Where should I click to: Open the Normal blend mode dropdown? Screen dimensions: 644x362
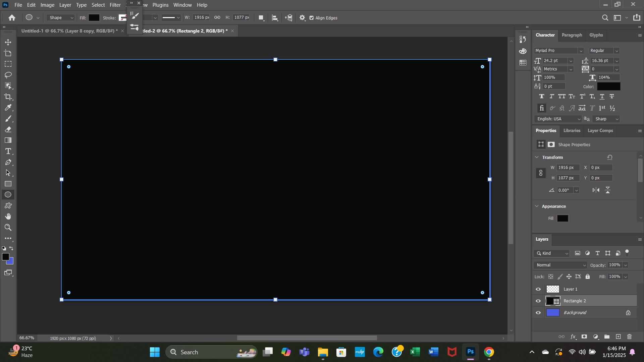[x=560, y=265]
